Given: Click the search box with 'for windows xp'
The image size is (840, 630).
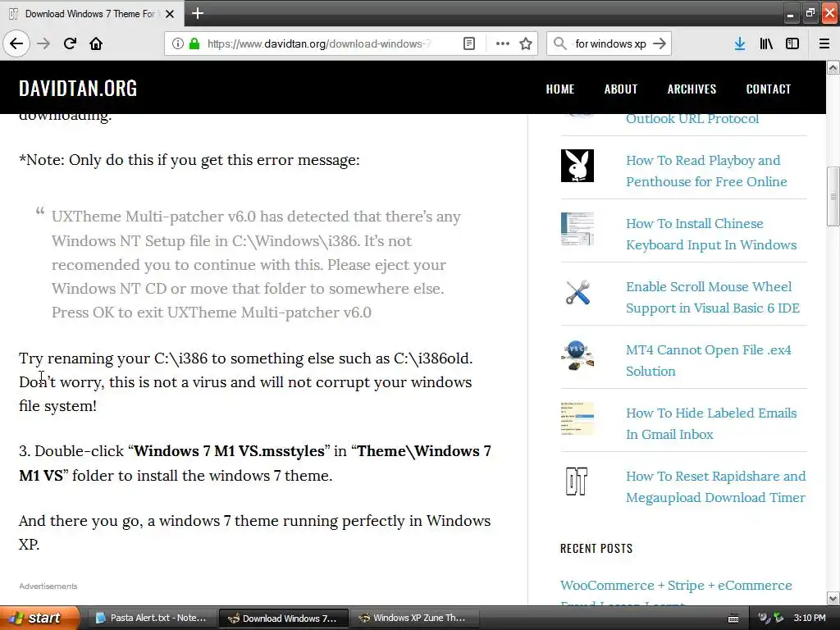Looking at the screenshot, I should click(x=610, y=43).
